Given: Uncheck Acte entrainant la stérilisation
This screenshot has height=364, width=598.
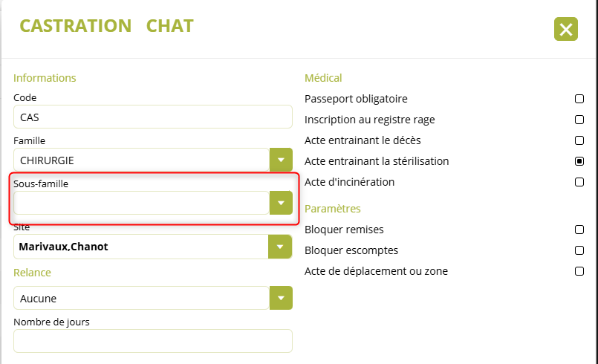Looking at the screenshot, I should (x=579, y=161).
